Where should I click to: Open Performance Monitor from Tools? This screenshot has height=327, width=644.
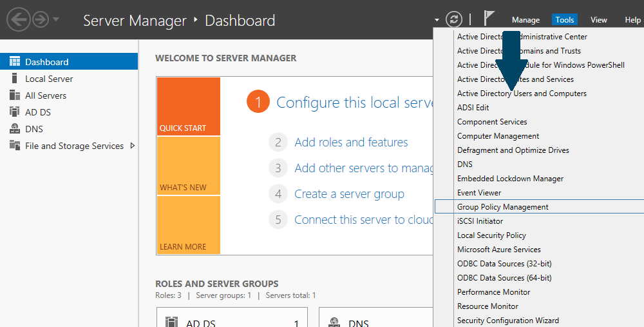494,292
